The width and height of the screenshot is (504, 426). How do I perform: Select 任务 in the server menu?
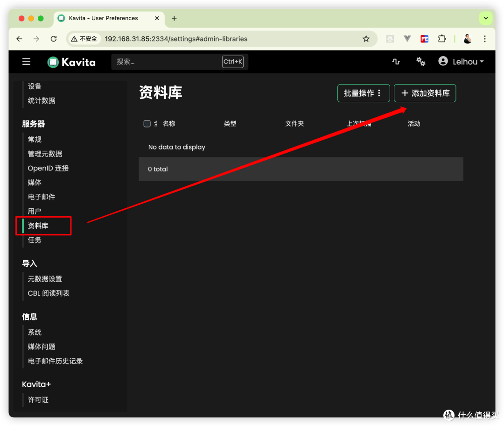pos(35,240)
